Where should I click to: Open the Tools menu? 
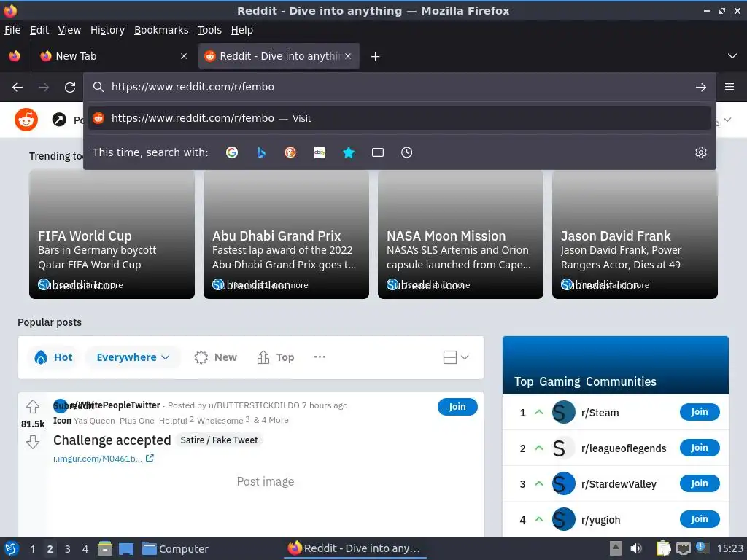coord(209,30)
